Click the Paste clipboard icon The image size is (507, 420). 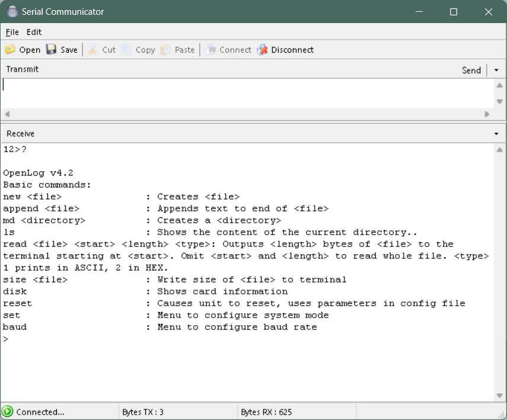166,50
